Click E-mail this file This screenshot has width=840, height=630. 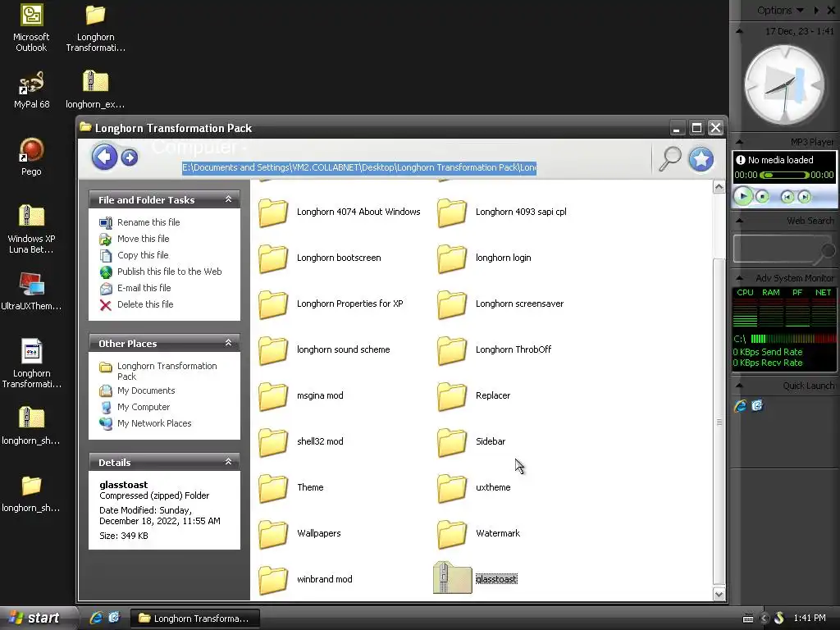(x=144, y=288)
